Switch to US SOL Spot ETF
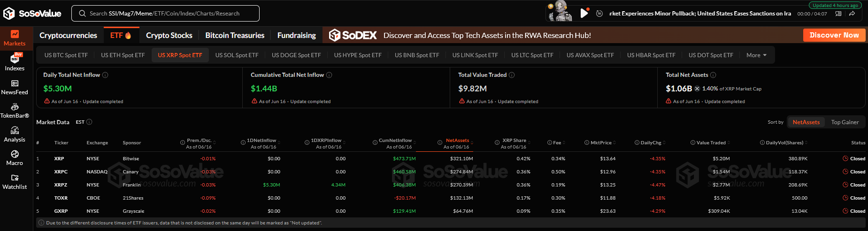The height and width of the screenshot is (231, 868). [x=237, y=55]
